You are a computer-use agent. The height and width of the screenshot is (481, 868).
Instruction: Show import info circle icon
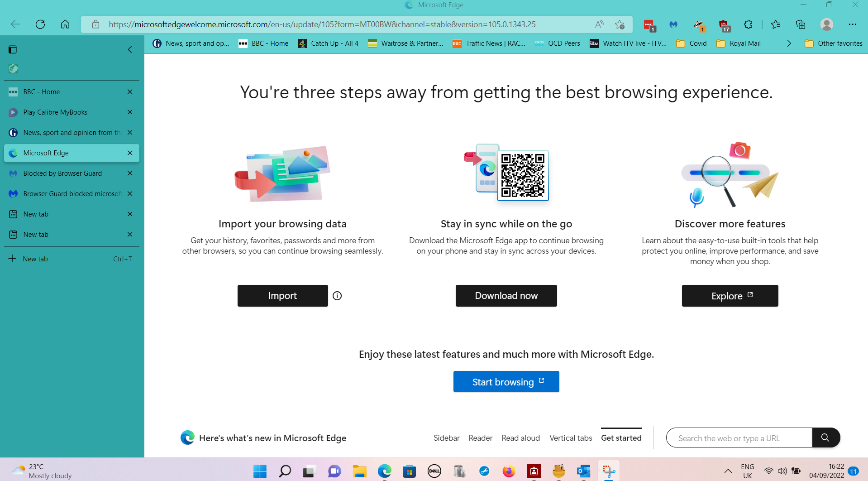tap(337, 296)
